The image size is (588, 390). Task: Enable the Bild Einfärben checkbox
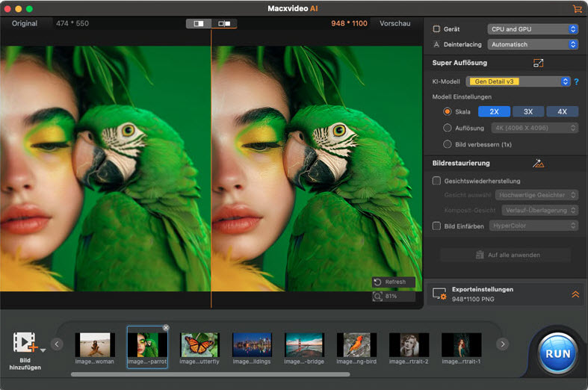[x=437, y=226]
